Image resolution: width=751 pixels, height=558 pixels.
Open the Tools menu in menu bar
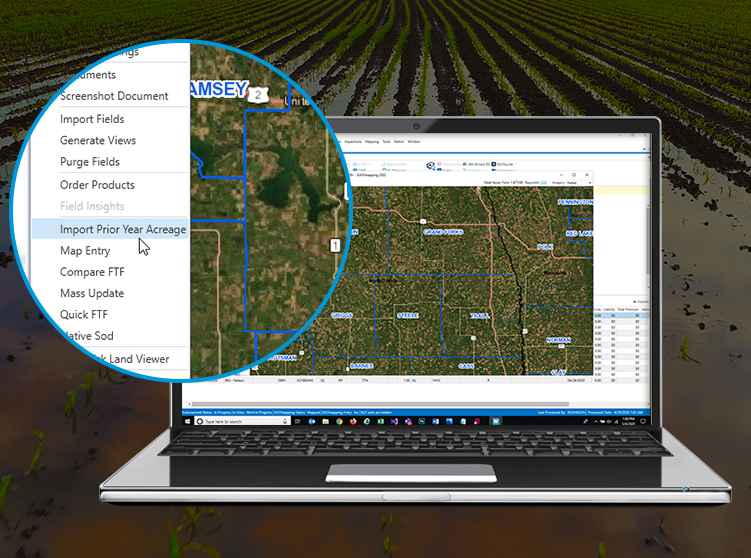(x=386, y=142)
